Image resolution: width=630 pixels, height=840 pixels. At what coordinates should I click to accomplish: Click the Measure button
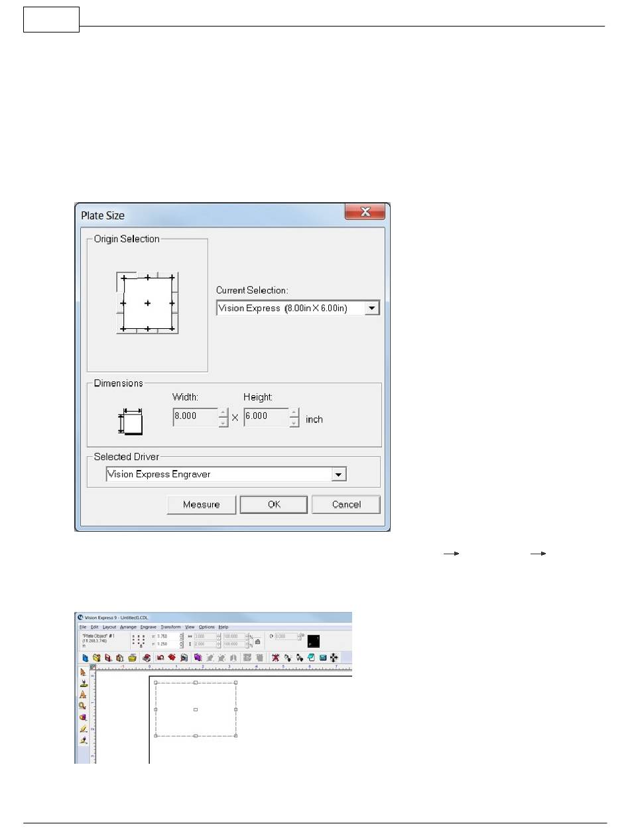[x=202, y=505]
